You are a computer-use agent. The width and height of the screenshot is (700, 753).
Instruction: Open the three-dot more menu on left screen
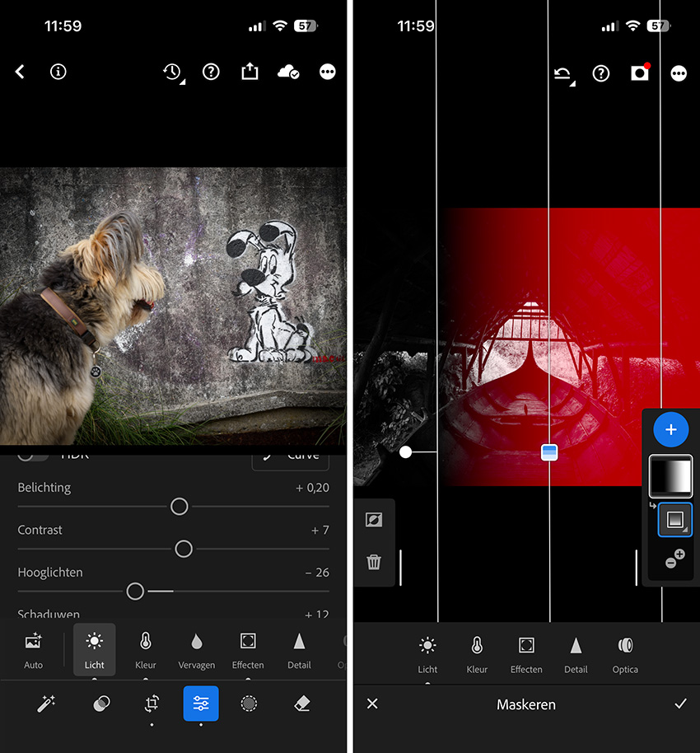(328, 72)
